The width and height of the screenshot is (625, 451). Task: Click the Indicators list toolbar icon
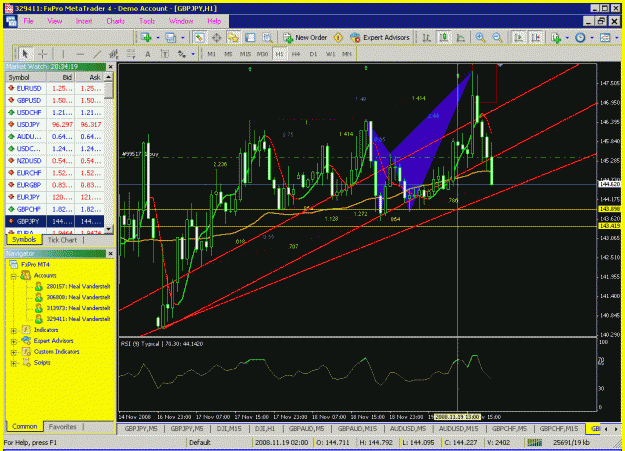[x=556, y=37]
